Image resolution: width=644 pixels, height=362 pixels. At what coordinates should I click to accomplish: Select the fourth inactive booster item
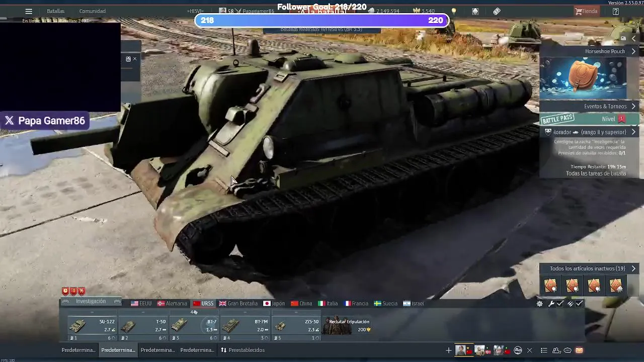pyautogui.click(x=616, y=286)
